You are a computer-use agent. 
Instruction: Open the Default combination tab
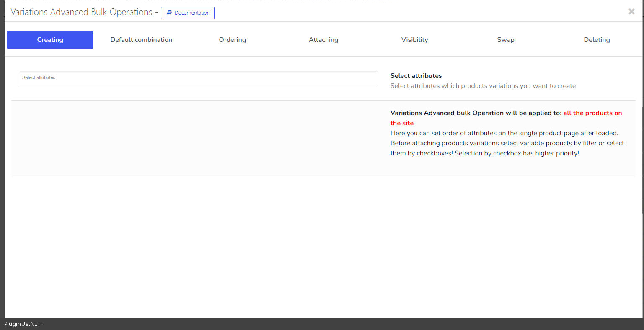pyautogui.click(x=141, y=40)
